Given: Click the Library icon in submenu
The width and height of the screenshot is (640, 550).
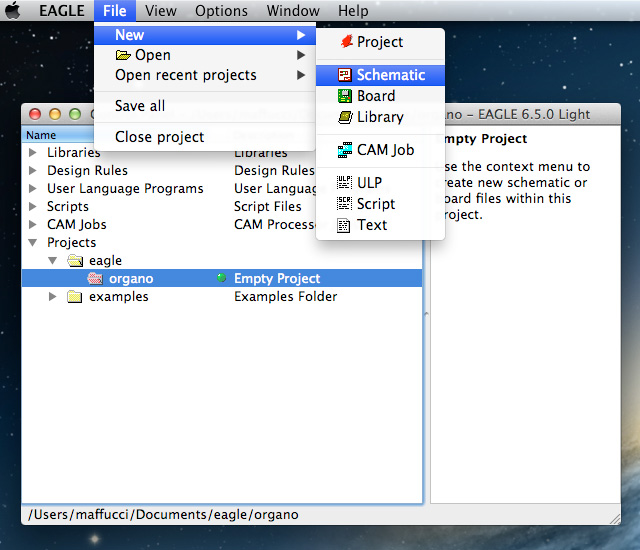Looking at the screenshot, I should pos(344,117).
